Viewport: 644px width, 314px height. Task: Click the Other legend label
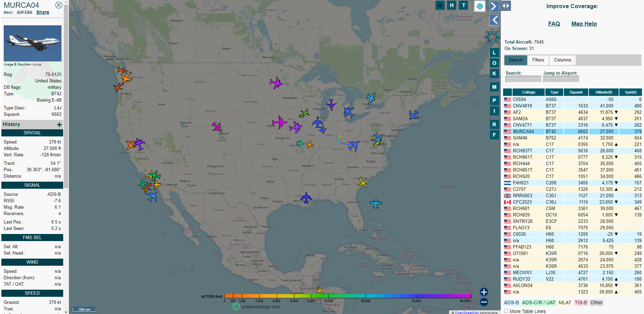(x=596, y=303)
